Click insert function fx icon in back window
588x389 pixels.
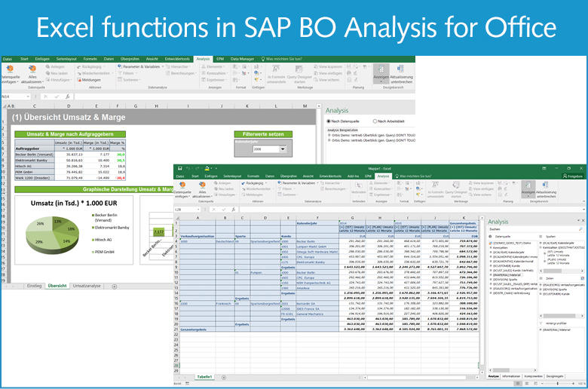67,96
